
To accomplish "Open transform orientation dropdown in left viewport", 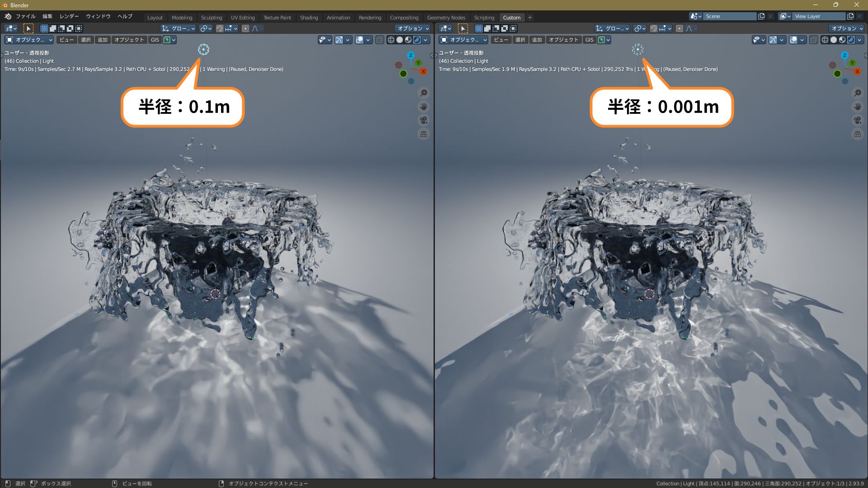I will (x=179, y=28).
